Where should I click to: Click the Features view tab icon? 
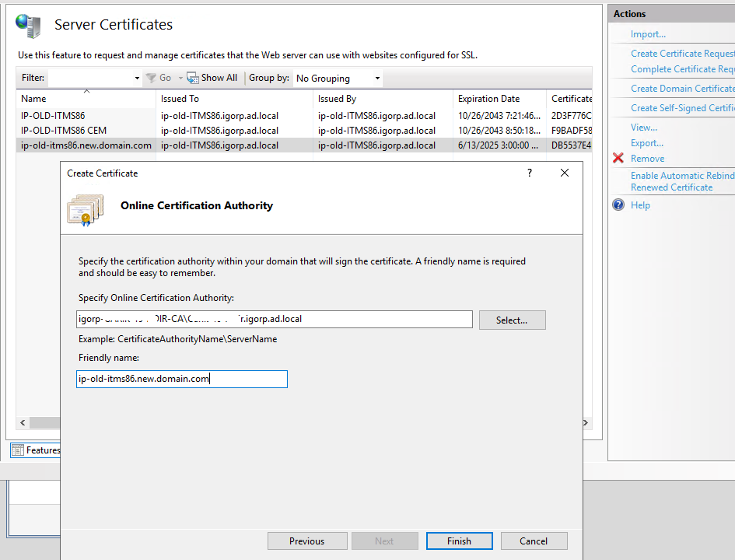18,450
